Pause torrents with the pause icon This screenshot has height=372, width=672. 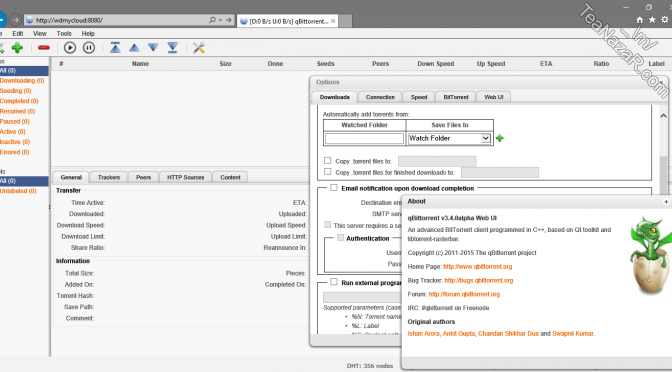[89, 48]
